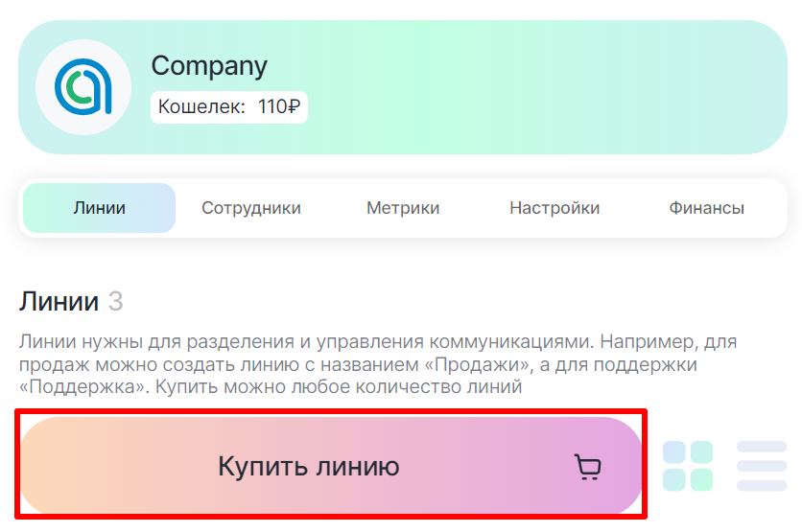Click the green company header banner

coord(537,87)
